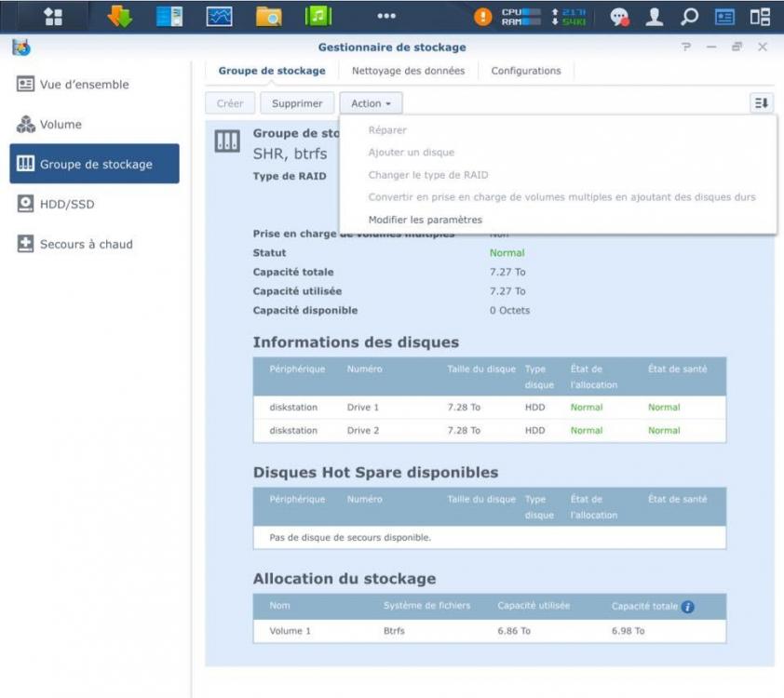Open Vue d'ensemble in the sidebar
784x698 pixels.
[x=84, y=85]
